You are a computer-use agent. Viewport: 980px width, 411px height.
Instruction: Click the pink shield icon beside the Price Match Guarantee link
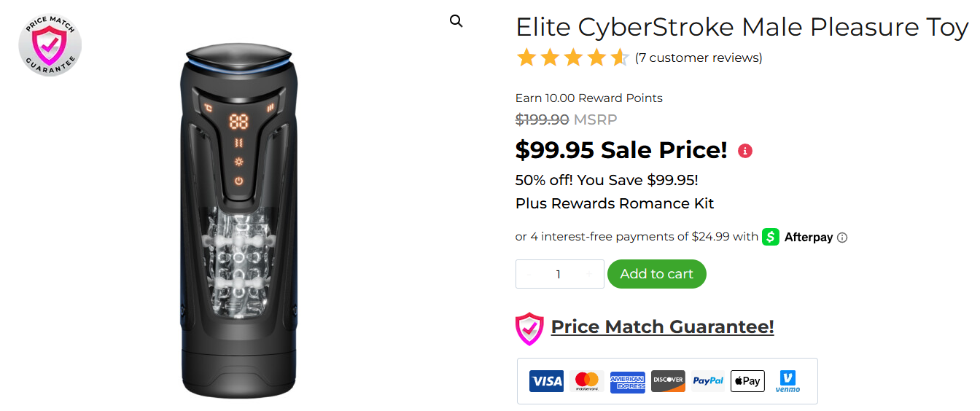(529, 328)
